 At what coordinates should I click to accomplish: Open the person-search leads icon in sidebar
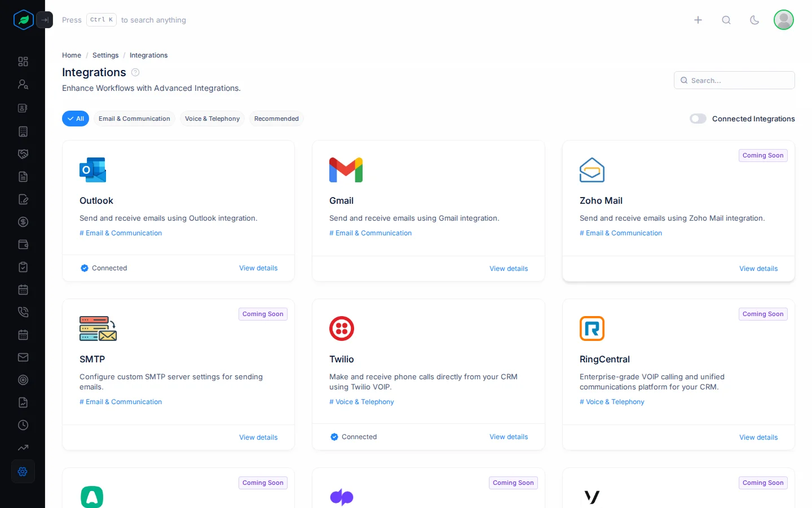tap(23, 84)
